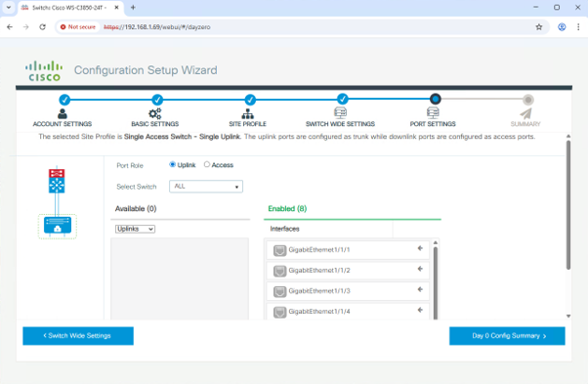The image size is (588, 384).
Task: Open the tab search dropdown arrow
Action: pyautogui.click(x=8, y=7)
